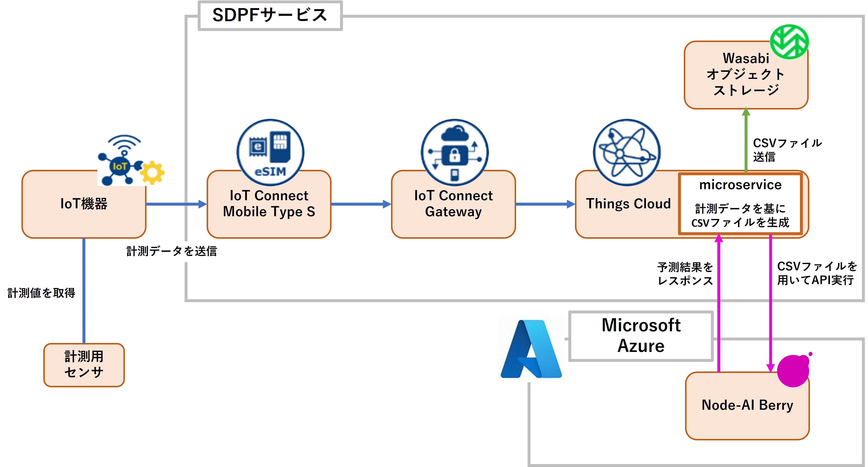Screen dimensions: 868x467
Task: Click the 計測データを送信 label text
Action: pyautogui.click(x=171, y=251)
